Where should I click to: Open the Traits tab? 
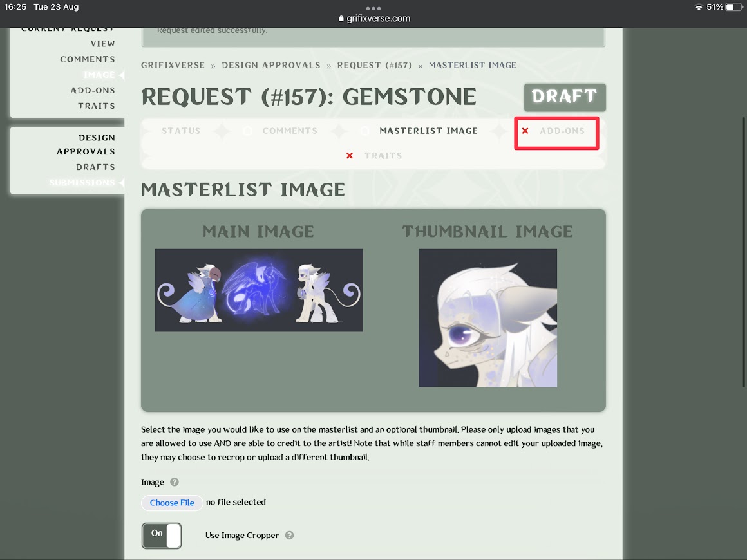coord(383,156)
